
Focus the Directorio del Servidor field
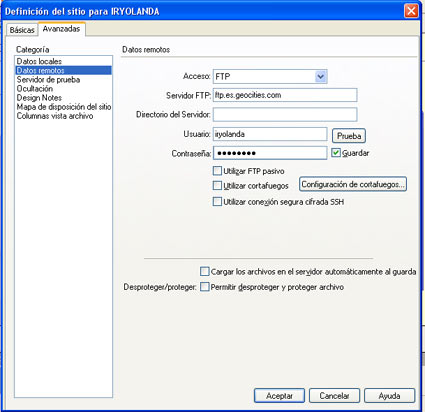(285, 114)
